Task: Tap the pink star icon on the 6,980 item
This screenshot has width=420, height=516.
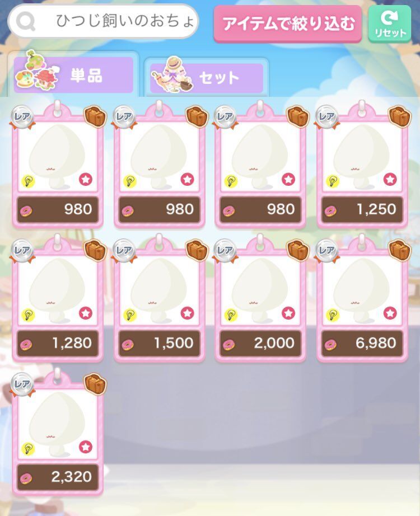Action: (x=390, y=313)
